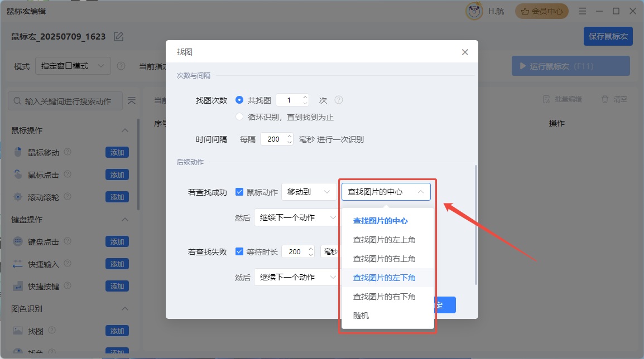Click the 清空 trash icon

tap(604, 99)
